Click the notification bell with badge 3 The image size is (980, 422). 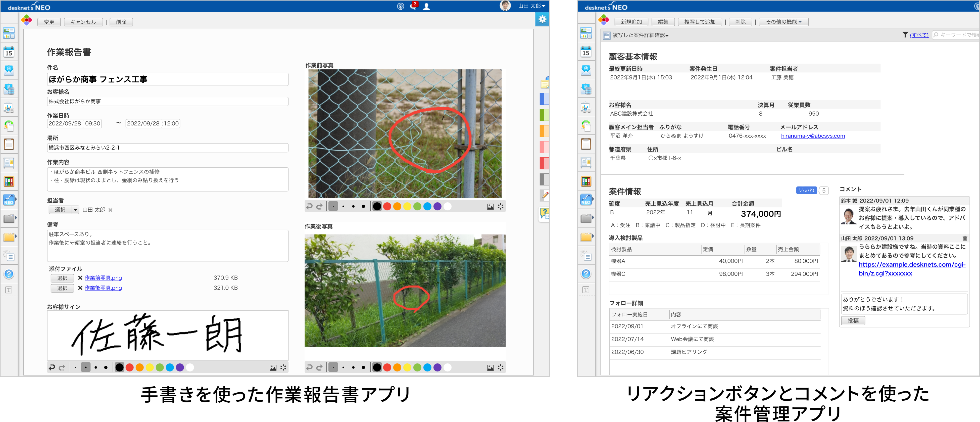click(413, 6)
